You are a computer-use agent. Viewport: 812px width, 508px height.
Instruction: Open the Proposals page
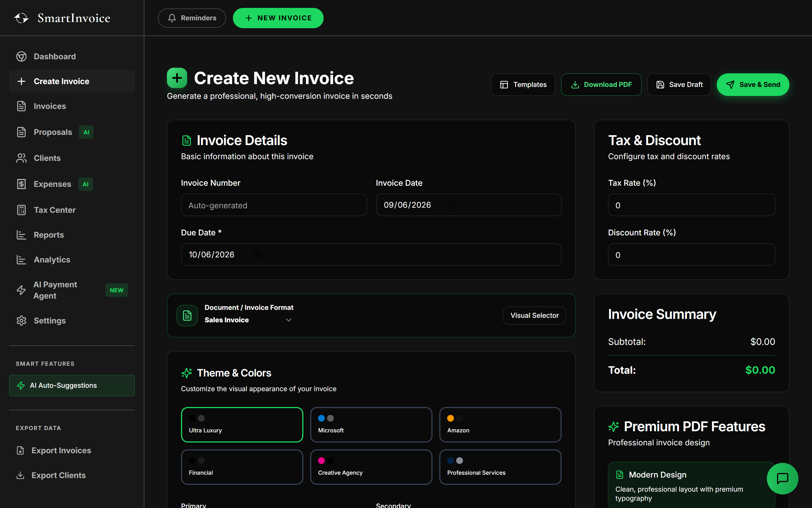(x=72, y=132)
